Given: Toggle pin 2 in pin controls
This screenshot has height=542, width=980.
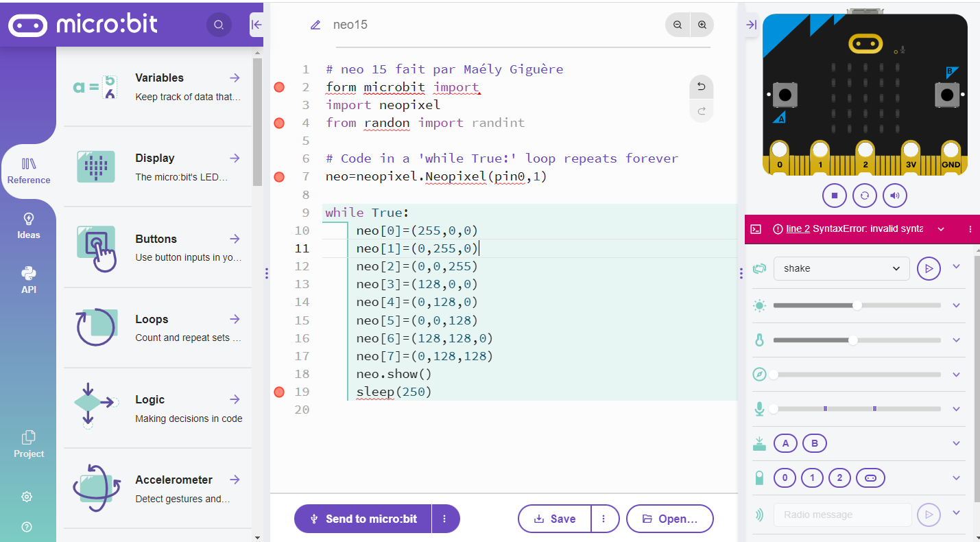Looking at the screenshot, I should click(839, 478).
